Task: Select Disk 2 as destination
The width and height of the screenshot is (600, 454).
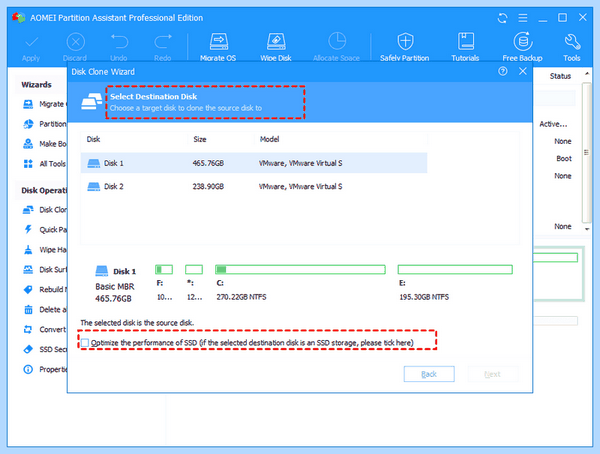Action: click(254, 186)
